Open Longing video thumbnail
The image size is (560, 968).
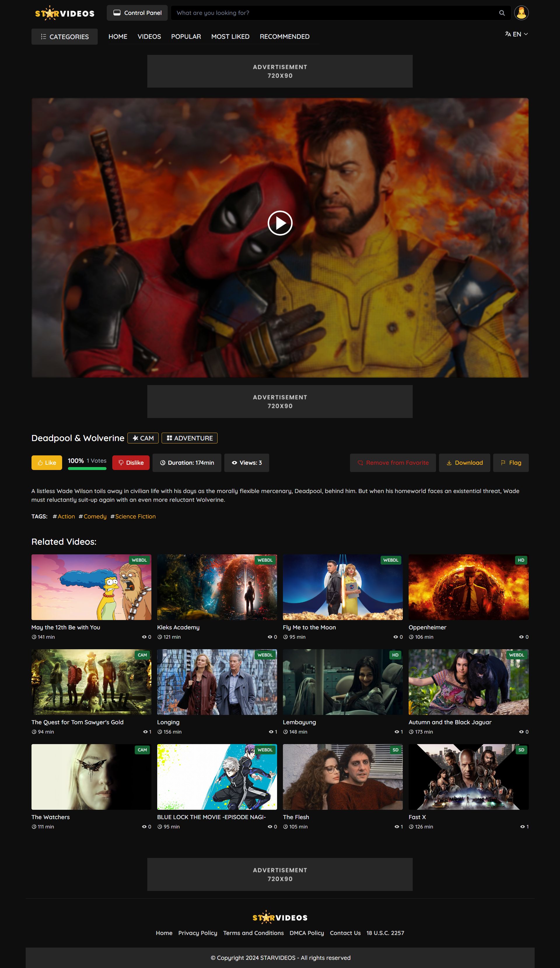(217, 682)
